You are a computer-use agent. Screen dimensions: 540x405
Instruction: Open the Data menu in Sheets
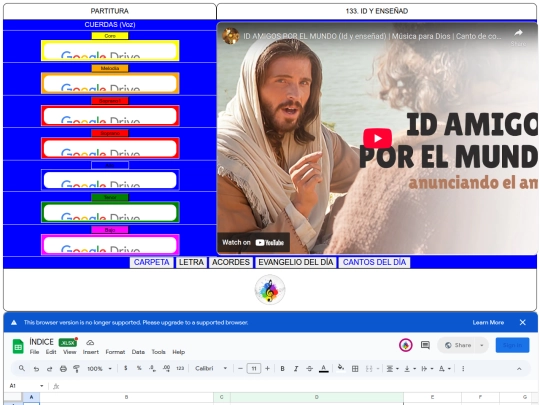(x=138, y=352)
